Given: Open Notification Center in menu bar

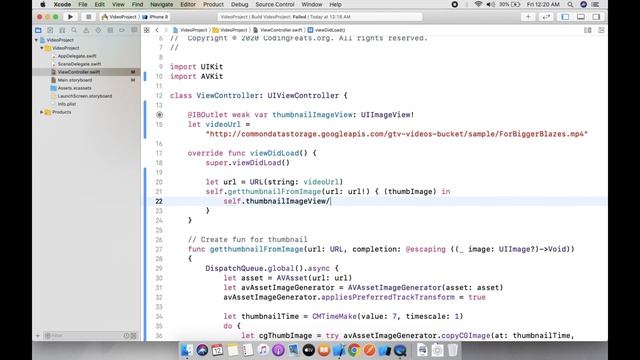Looking at the screenshot, I should click(x=596, y=4).
